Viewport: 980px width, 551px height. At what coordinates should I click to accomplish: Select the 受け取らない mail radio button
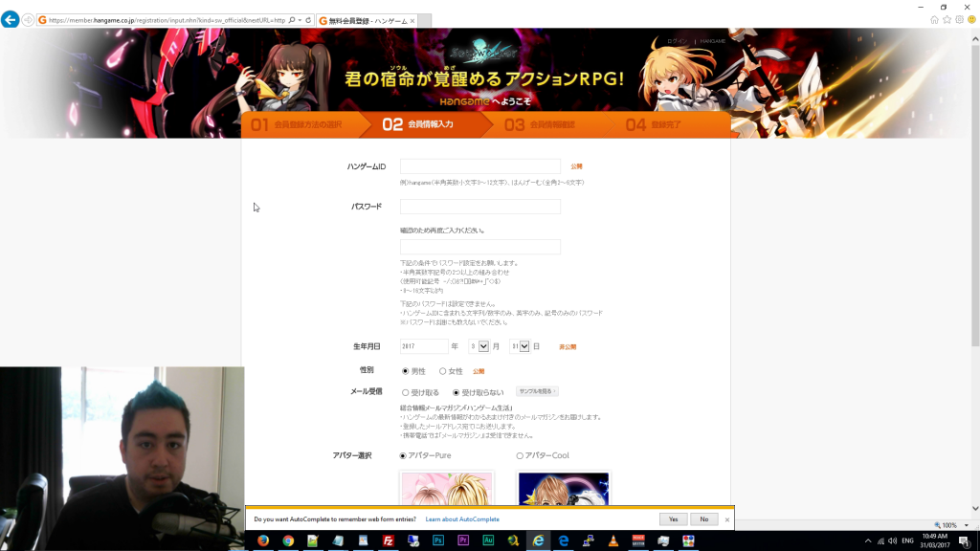456,392
